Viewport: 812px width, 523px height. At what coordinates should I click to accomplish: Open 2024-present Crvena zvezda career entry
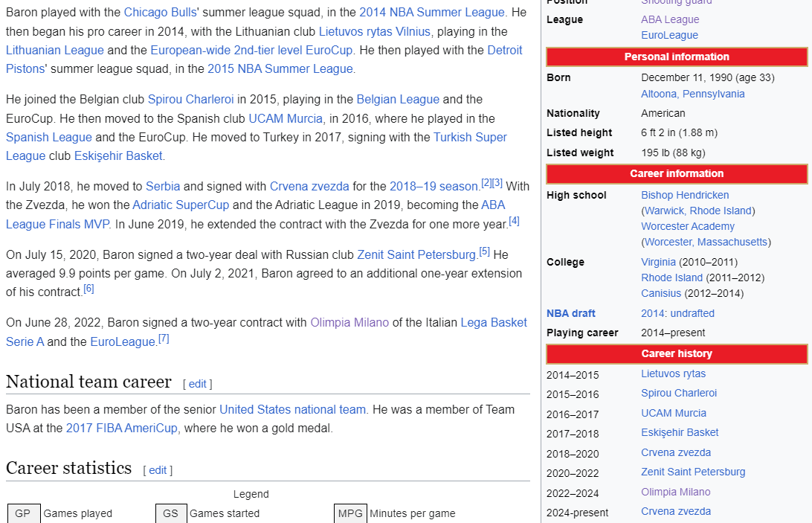[676, 512]
